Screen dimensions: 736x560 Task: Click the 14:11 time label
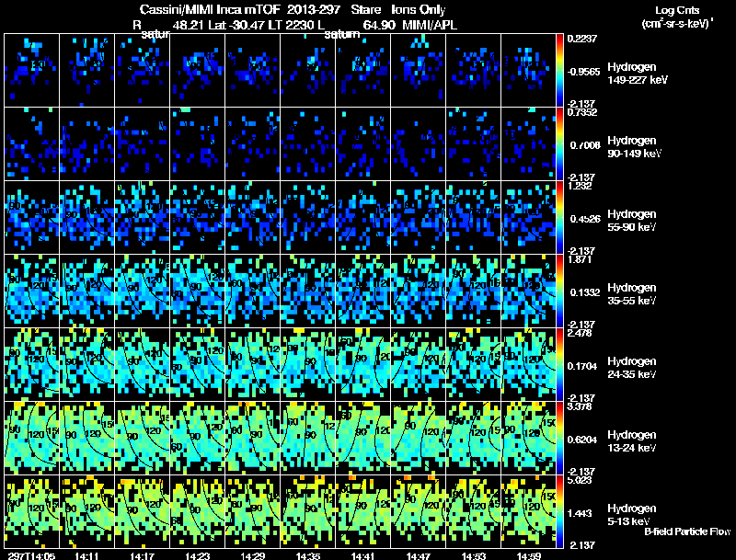point(87,554)
